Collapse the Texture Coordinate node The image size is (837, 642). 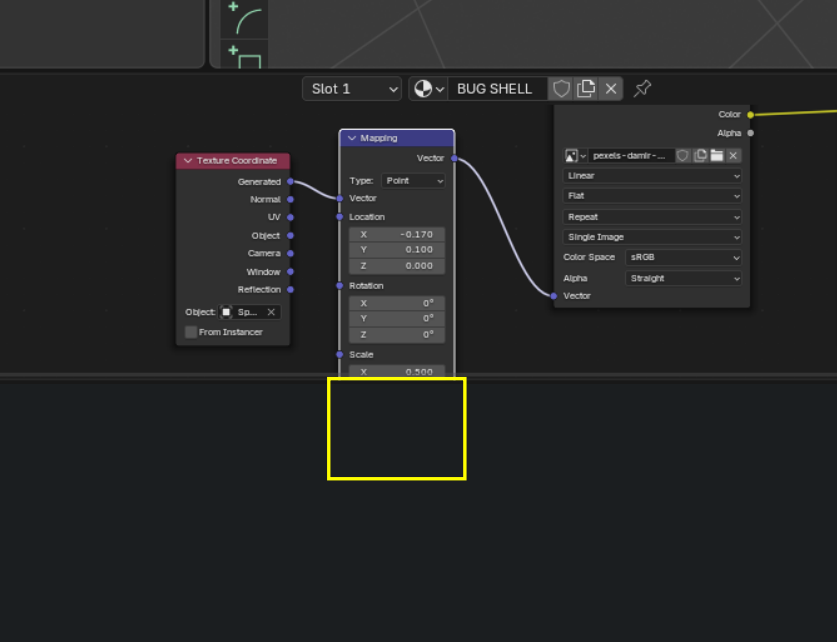188,161
